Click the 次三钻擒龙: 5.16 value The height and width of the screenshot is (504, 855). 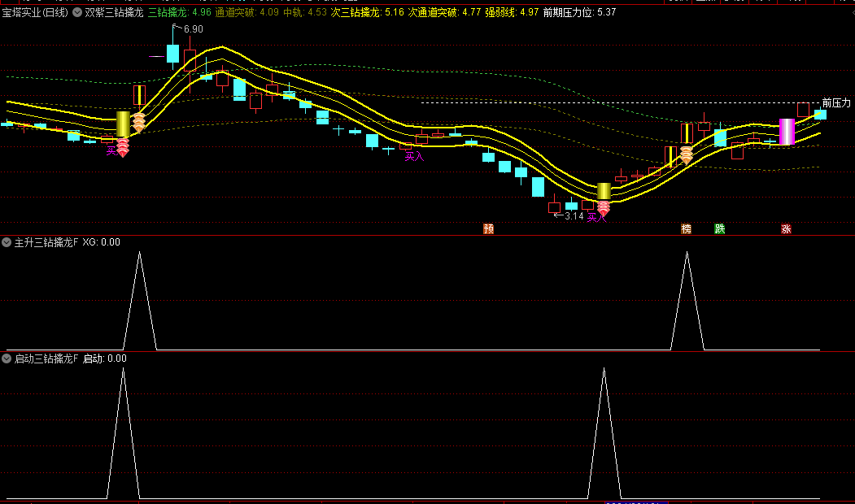click(368, 12)
